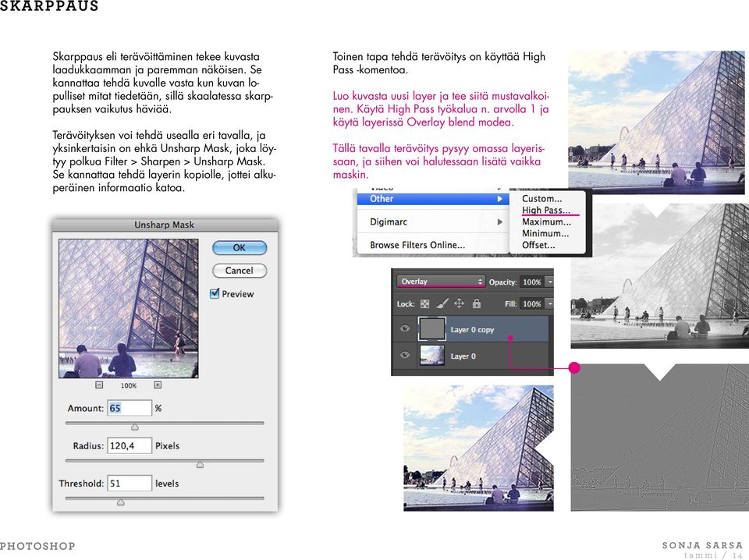The width and height of the screenshot is (749, 560).
Task: Click the Radius input field showing 120,4
Action: point(129,446)
